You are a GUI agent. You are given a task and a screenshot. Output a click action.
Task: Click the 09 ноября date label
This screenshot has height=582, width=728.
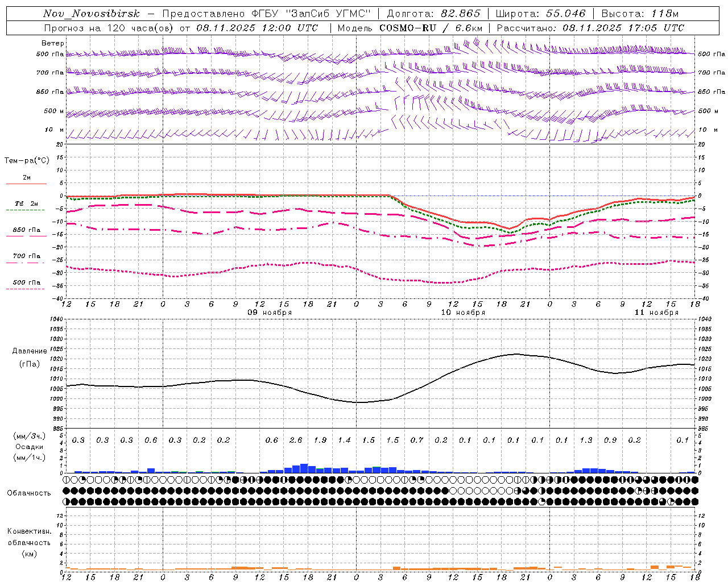270,313
